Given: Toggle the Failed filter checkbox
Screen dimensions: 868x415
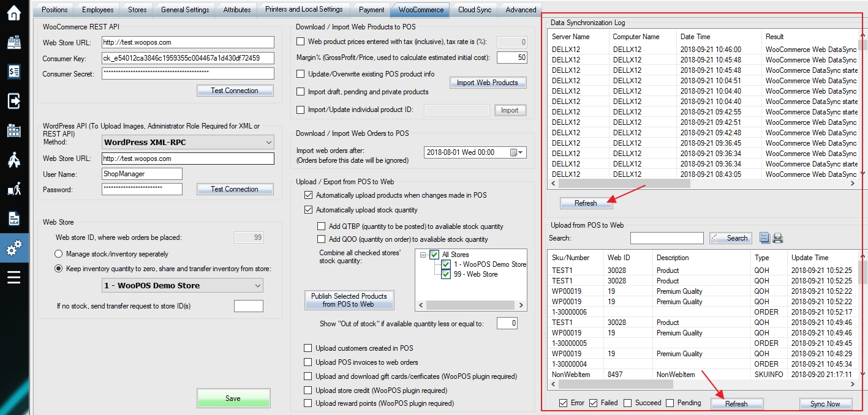Looking at the screenshot, I should coord(593,403).
